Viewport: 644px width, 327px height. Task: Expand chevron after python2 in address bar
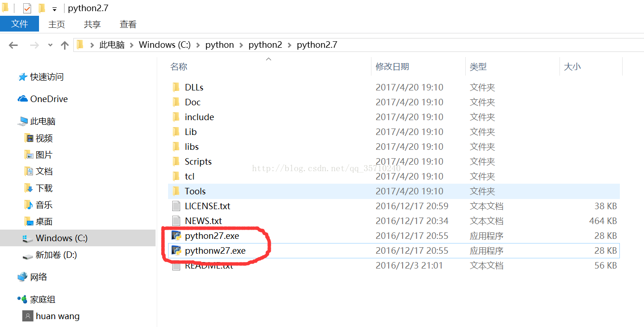pos(289,45)
